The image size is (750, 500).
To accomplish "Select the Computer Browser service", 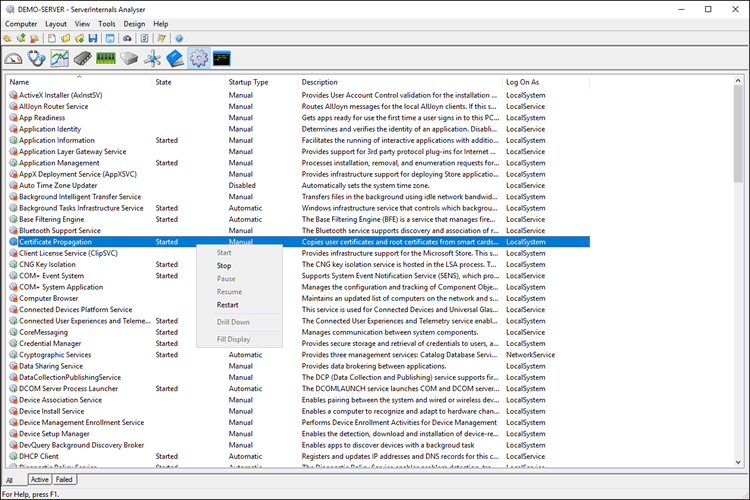I will (x=299, y=299).
